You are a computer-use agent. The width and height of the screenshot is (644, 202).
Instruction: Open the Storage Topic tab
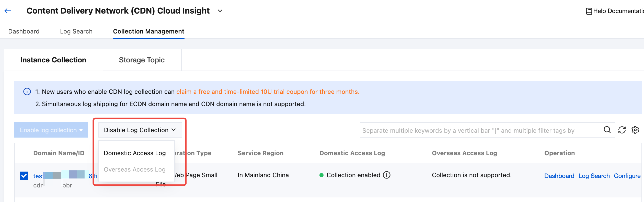point(142,60)
